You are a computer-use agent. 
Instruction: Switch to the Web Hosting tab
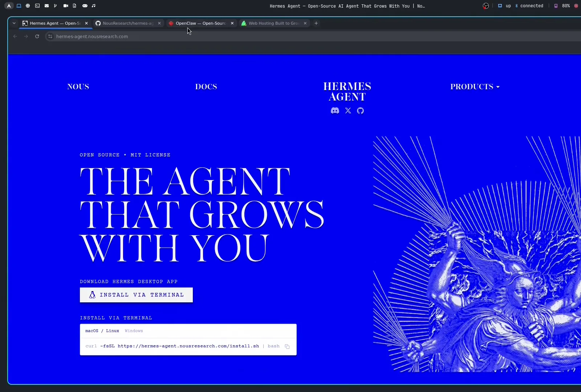[274, 23]
